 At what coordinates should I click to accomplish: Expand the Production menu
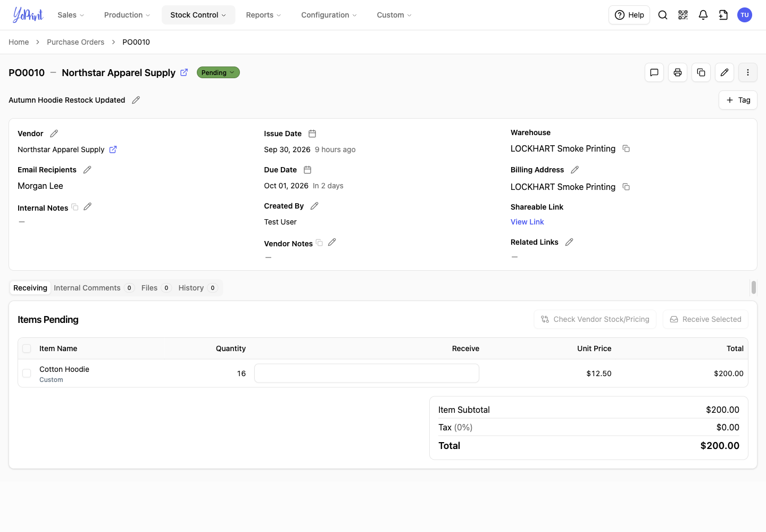pyautogui.click(x=127, y=15)
